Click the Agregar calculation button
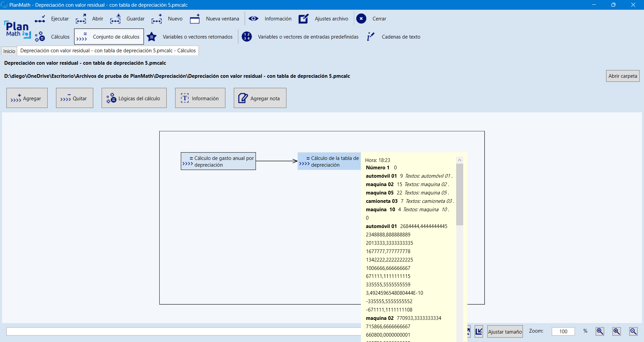This screenshot has height=342, width=644. coord(27,98)
